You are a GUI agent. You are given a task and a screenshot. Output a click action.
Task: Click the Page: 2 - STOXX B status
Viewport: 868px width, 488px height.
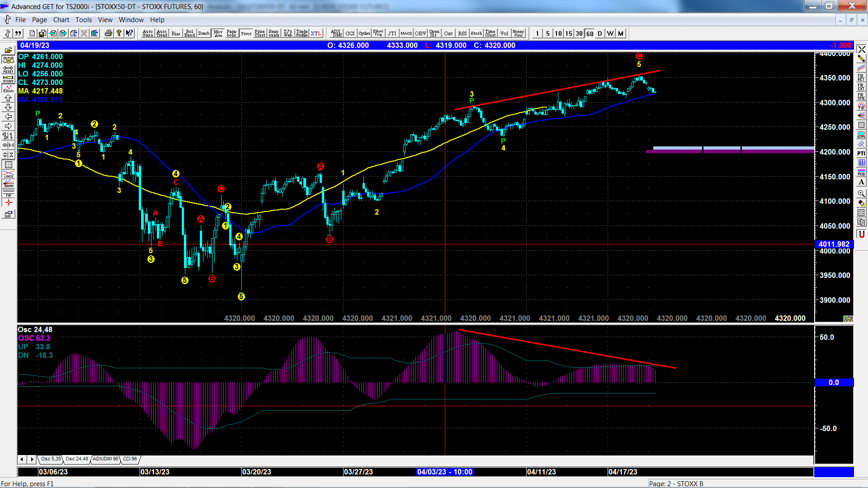676,484
